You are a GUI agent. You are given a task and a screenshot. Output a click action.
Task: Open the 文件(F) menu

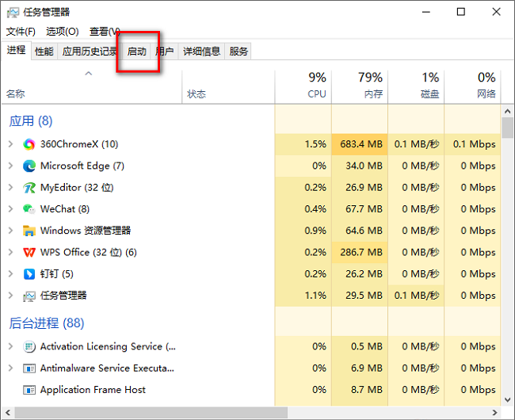pos(21,32)
